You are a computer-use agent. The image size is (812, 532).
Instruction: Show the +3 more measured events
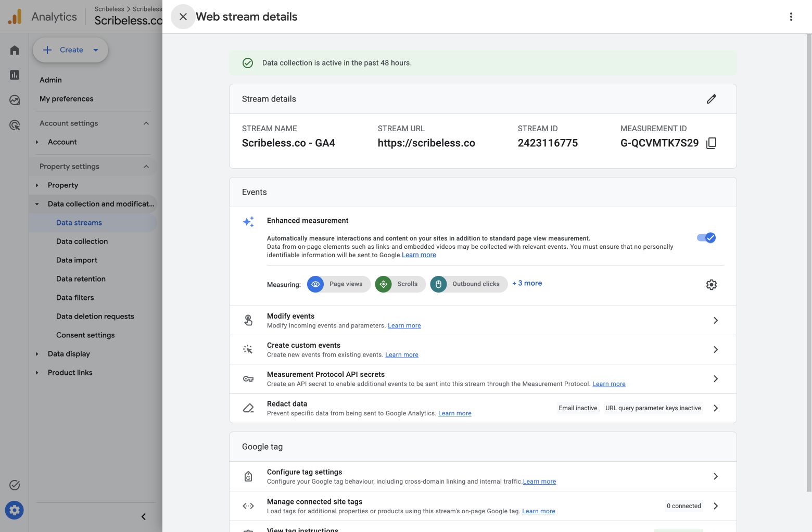pos(527,283)
